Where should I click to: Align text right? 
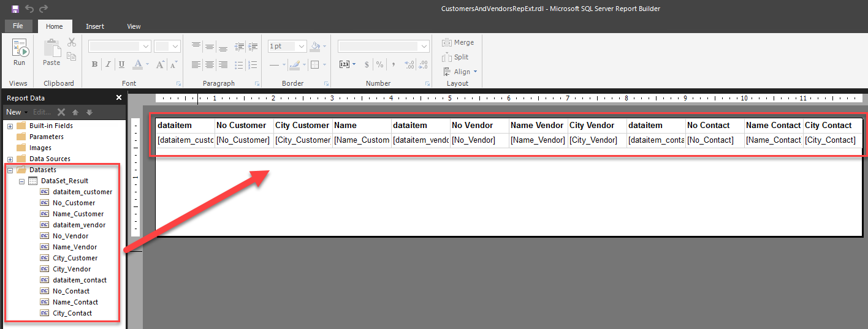pyautogui.click(x=223, y=64)
